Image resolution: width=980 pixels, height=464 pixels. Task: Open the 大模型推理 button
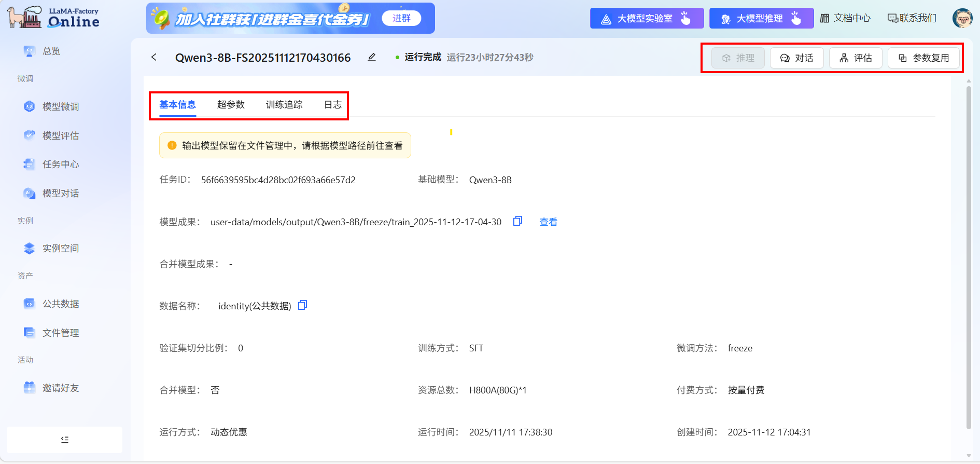pos(761,18)
